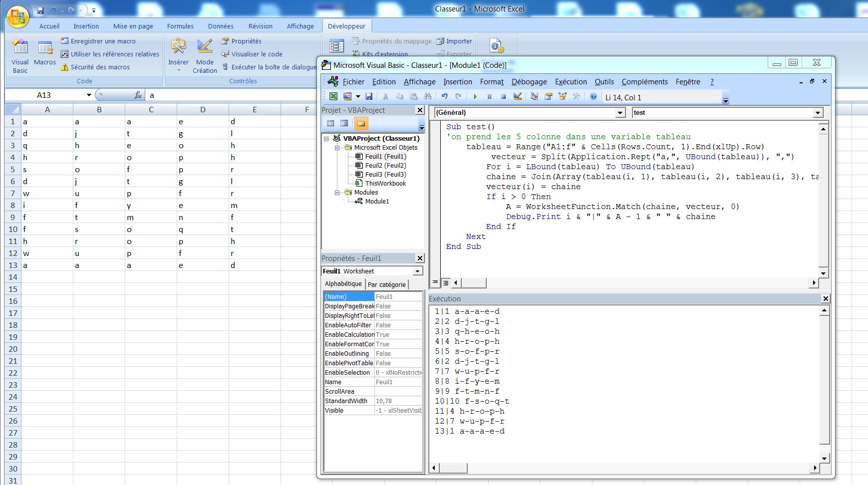Screen dimensions: 868x485
Task: Open Sécurité des macros
Action: point(95,67)
